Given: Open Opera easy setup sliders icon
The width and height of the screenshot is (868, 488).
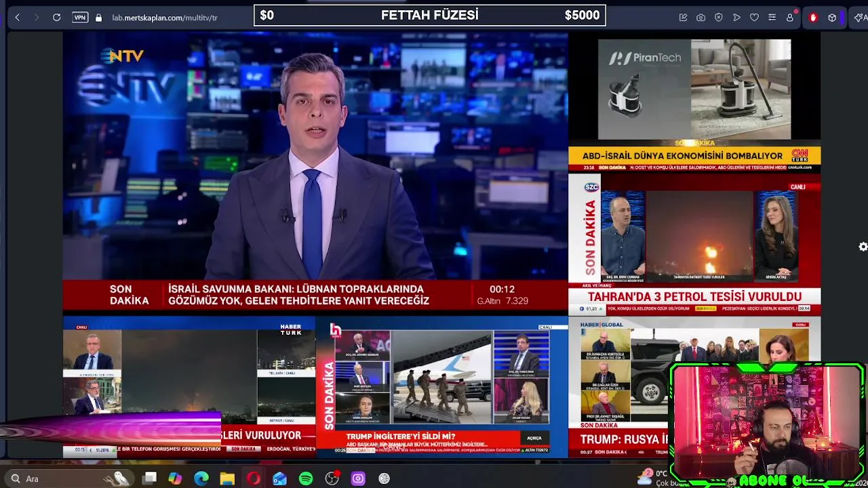Looking at the screenshot, I should pyautogui.click(x=772, y=18).
